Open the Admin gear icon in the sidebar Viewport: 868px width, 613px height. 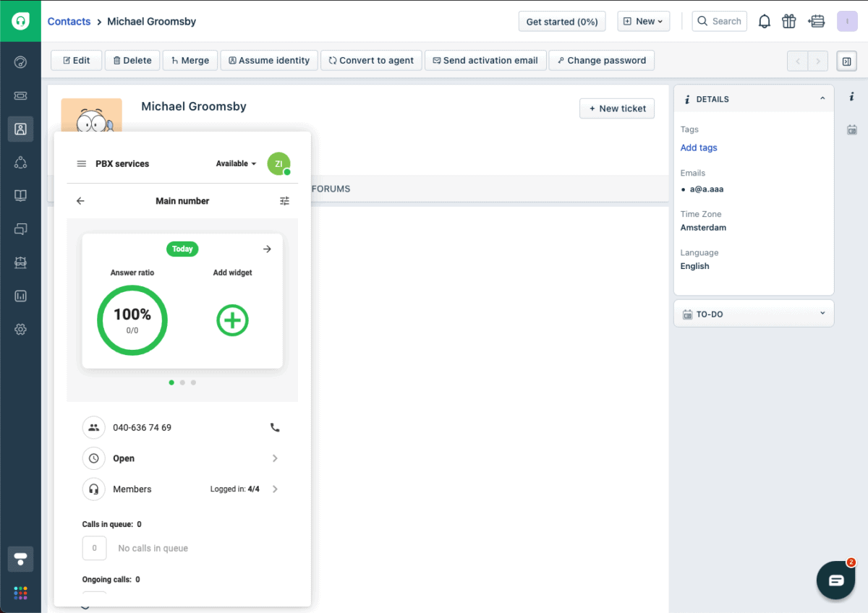pos(20,330)
